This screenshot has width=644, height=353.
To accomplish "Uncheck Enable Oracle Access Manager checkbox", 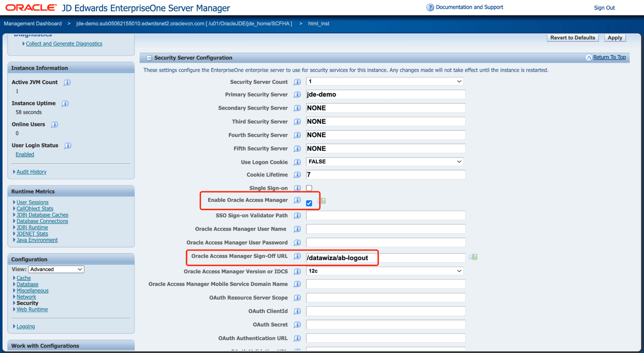I will (309, 203).
